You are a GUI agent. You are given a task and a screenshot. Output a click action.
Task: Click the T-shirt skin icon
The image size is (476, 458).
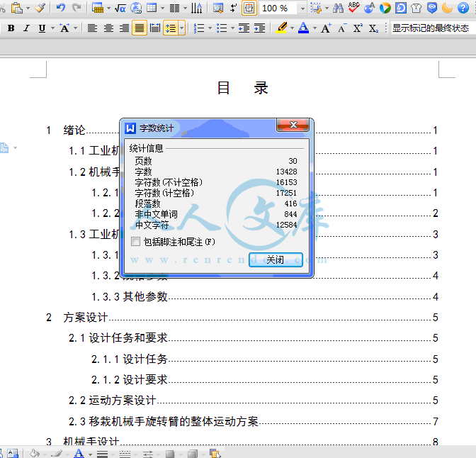click(x=416, y=8)
